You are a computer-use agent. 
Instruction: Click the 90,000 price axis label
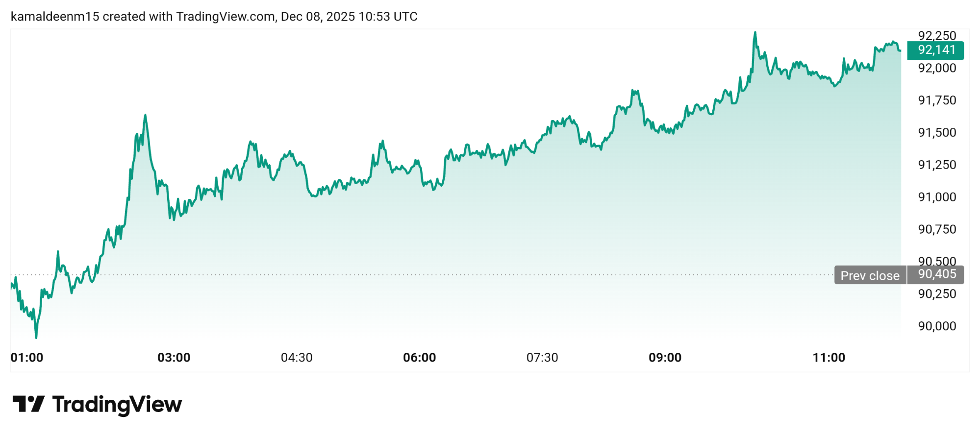[937, 326]
